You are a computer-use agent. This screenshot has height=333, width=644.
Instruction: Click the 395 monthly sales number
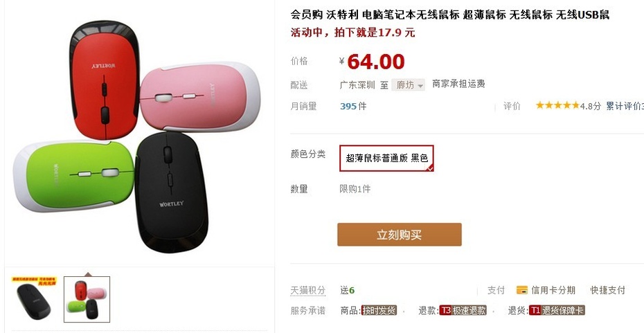348,107
